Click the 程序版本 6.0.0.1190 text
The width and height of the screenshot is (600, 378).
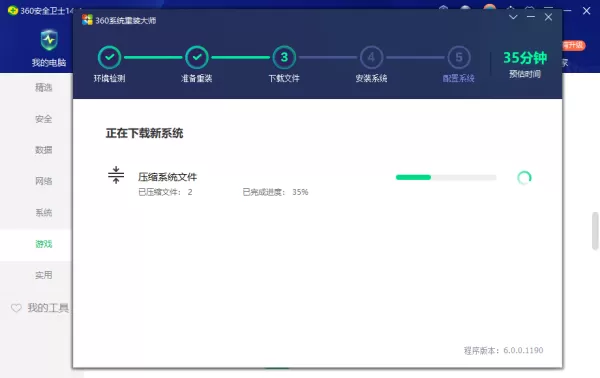coord(504,350)
